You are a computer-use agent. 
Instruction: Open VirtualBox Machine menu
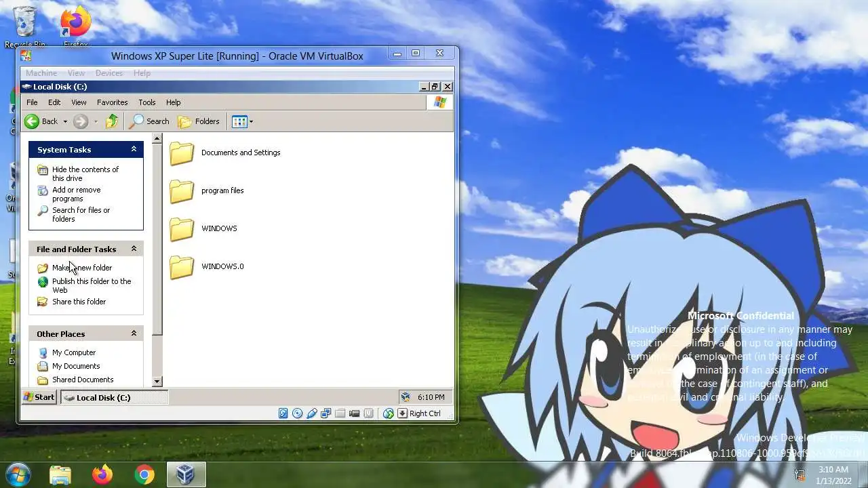(41, 73)
